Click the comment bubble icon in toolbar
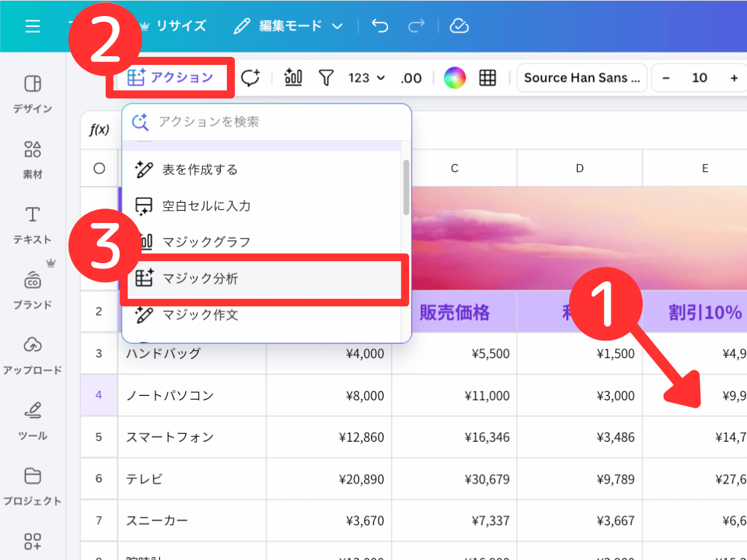This screenshot has height=560, width=747. [250, 78]
